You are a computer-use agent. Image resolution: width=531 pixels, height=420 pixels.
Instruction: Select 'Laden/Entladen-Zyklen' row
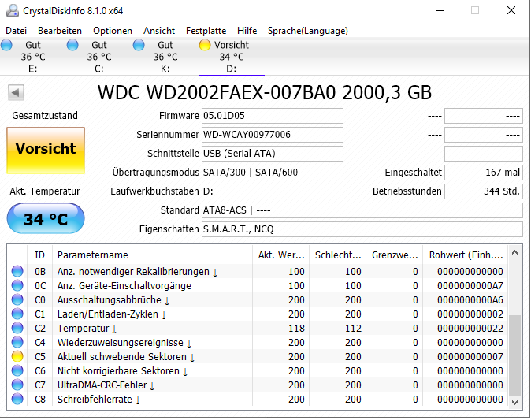tap(258, 314)
